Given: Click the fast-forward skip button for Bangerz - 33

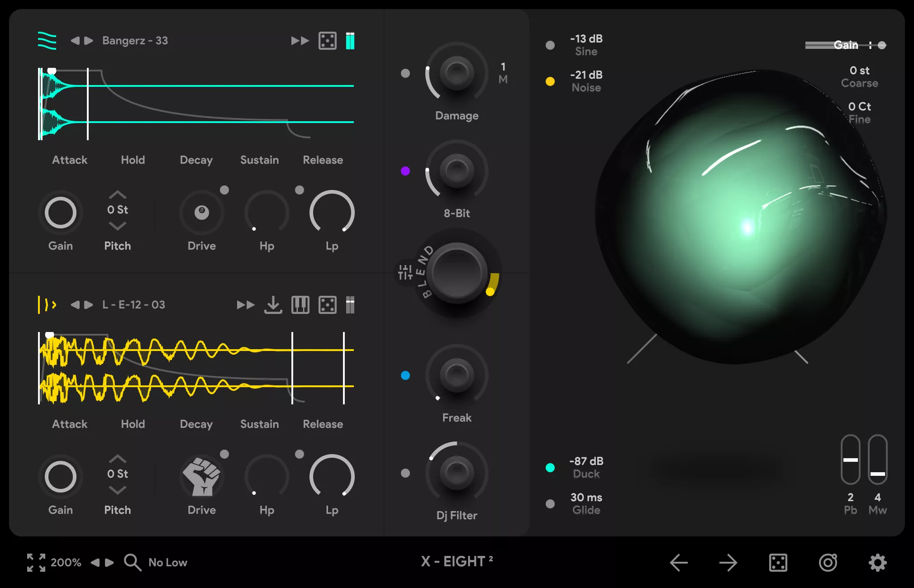Looking at the screenshot, I should 299,40.
